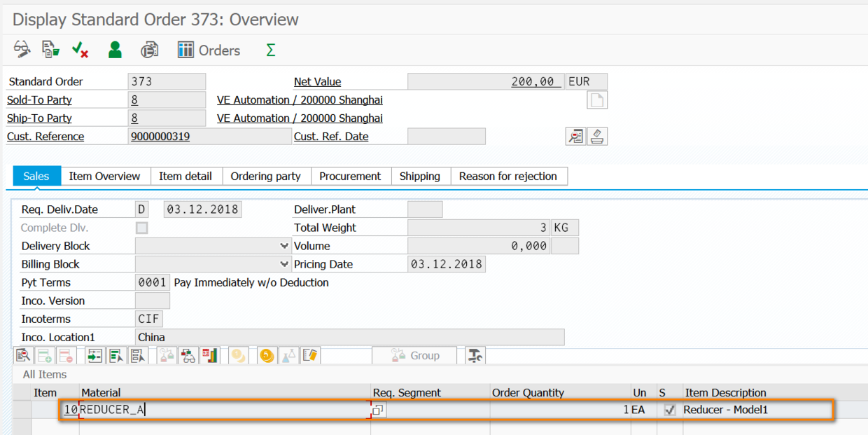The image size is (868, 435).
Task: Switch to the Item Overview tab
Action: 105,177
